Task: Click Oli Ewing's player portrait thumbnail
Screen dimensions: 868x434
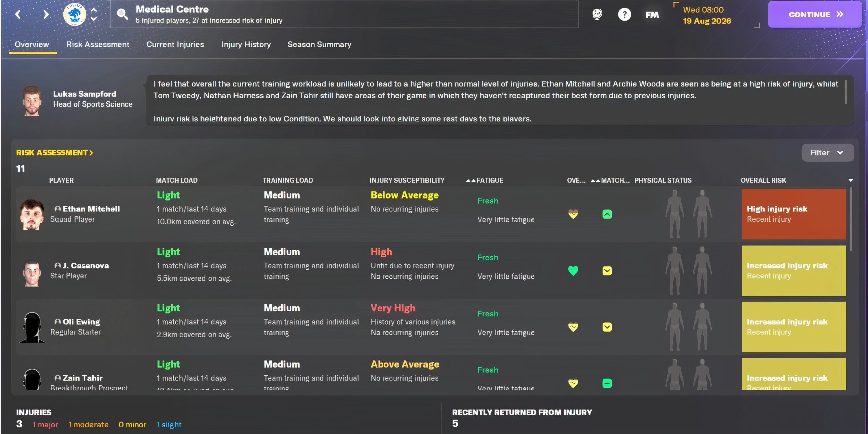Action: click(32, 327)
